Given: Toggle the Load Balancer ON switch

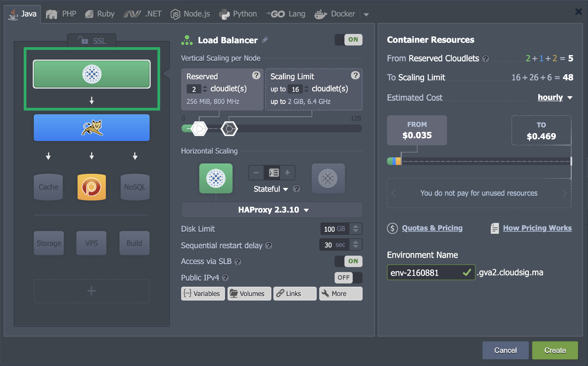Looking at the screenshot, I should pyautogui.click(x=349, y=39).
